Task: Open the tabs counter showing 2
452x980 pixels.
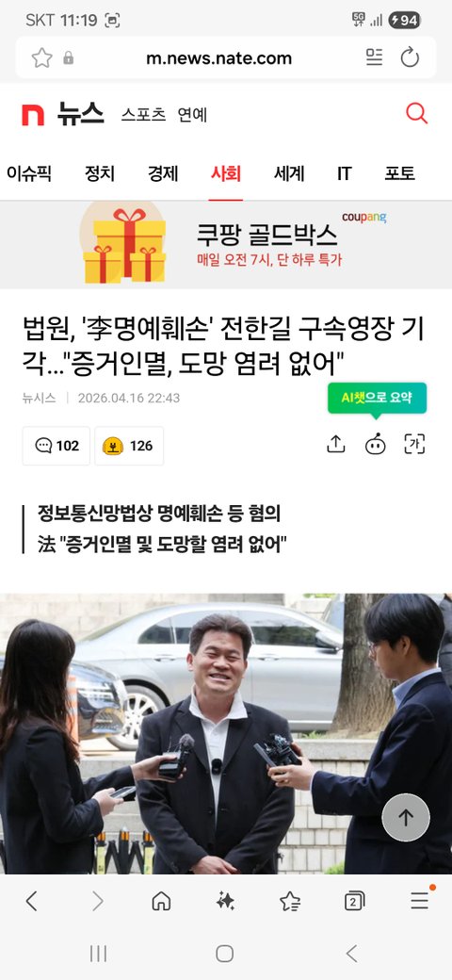Action: [x=354, y=901]
